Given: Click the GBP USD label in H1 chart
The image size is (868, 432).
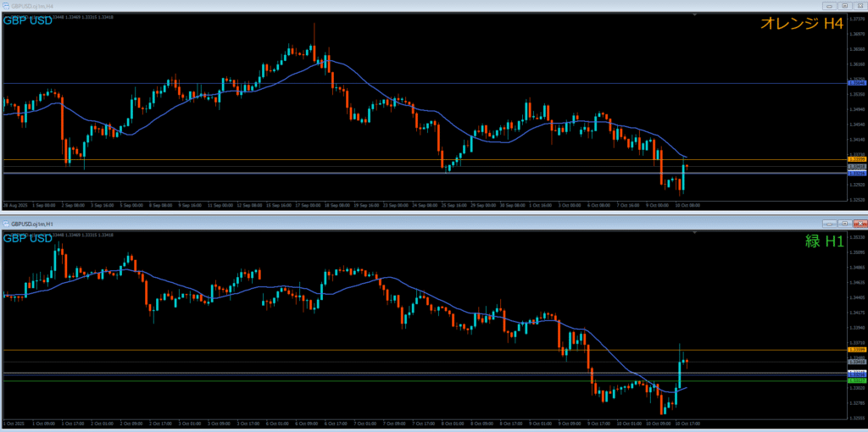Looking at the screenshot, I should coord(27,238).
